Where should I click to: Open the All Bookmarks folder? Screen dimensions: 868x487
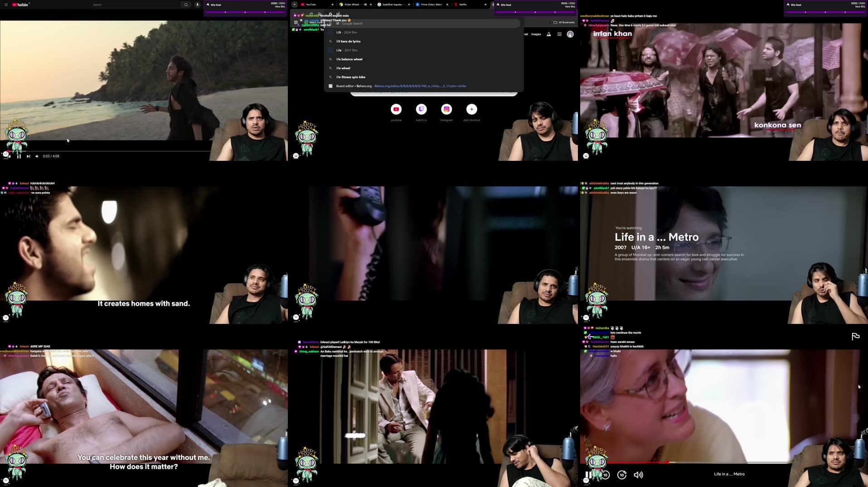point(564,22)
